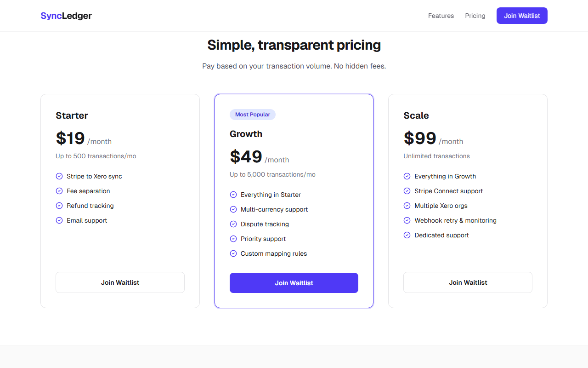Join the waitlist for Starter plan
This screenshot has width=588, height=368.
coord(120,282)
